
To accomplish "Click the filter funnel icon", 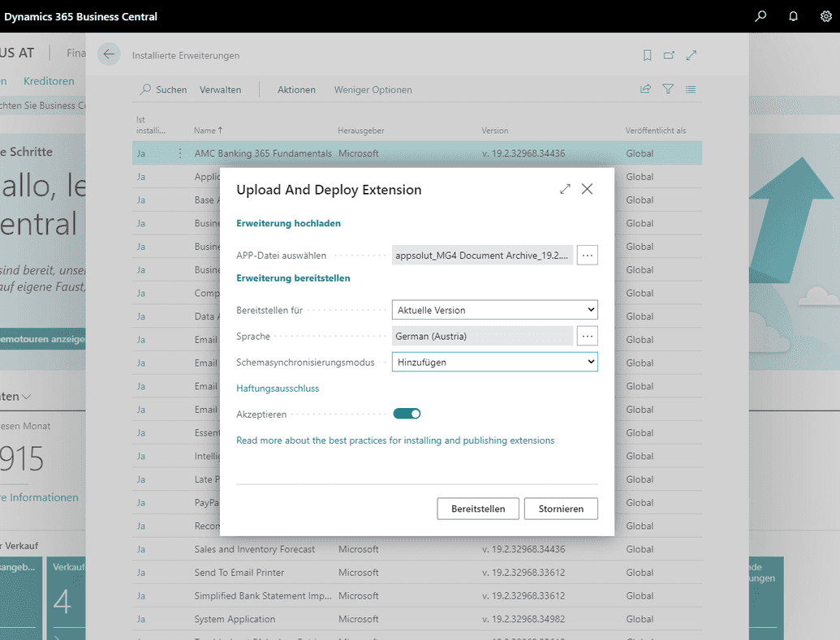I will point(668,89).
